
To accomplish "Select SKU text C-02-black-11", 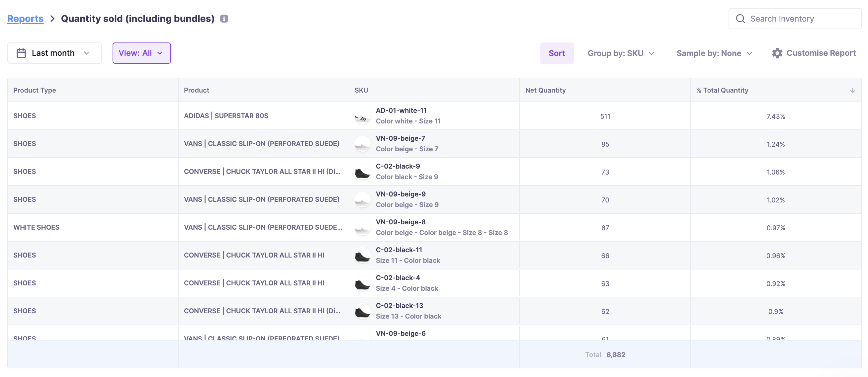I will pos(399,250).
